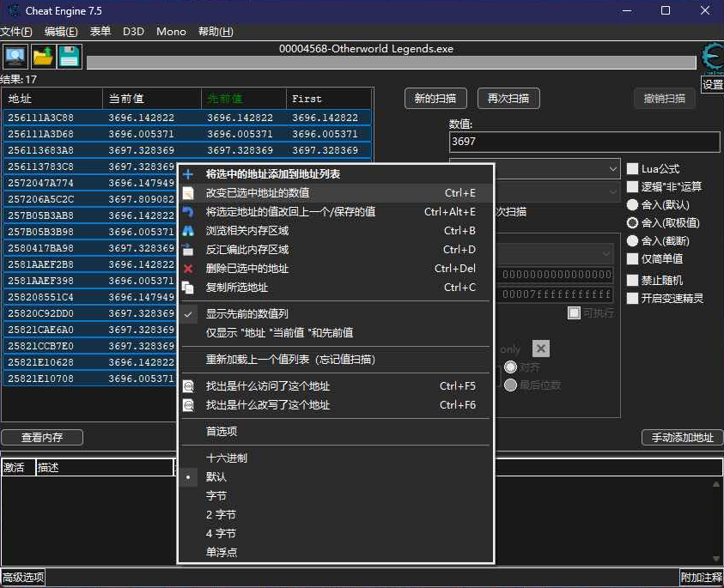
Task: Select the 最后位数 radio button
Action: 510,385
